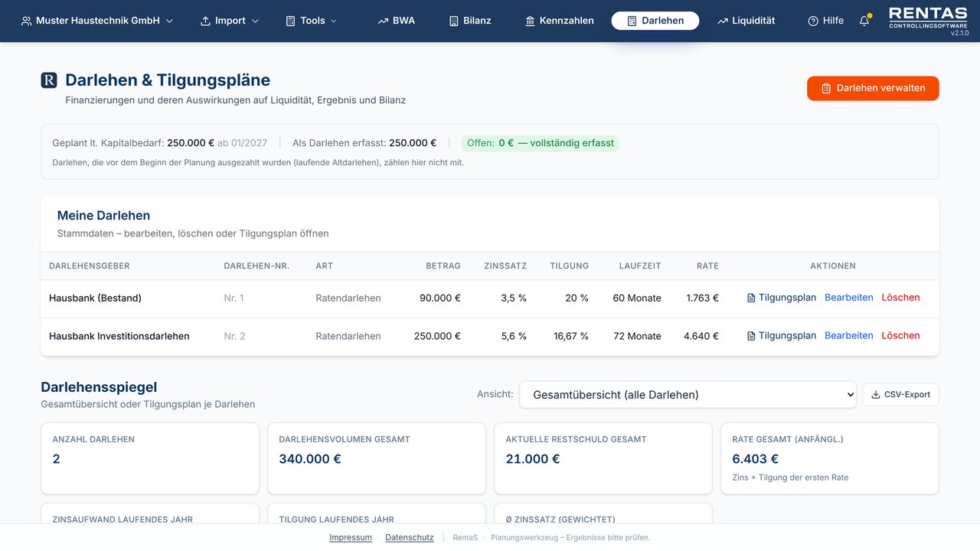Click the building icon beside Bilanz
The width and height of the screenshot is (980, 551).
[x=454, y=21]
